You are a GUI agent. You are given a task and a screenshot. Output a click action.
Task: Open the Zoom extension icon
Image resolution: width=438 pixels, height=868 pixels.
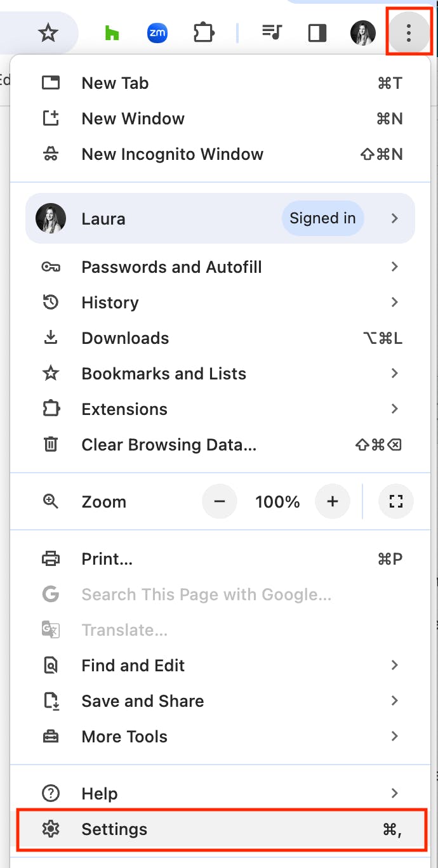coord(157,32)
